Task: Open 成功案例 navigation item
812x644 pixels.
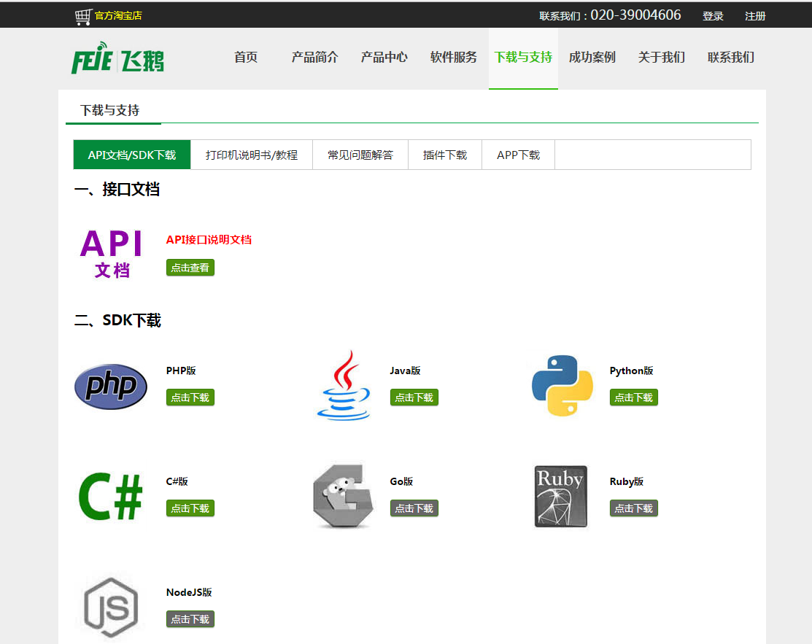Action: pyautogui.click(x=592, y=58)
